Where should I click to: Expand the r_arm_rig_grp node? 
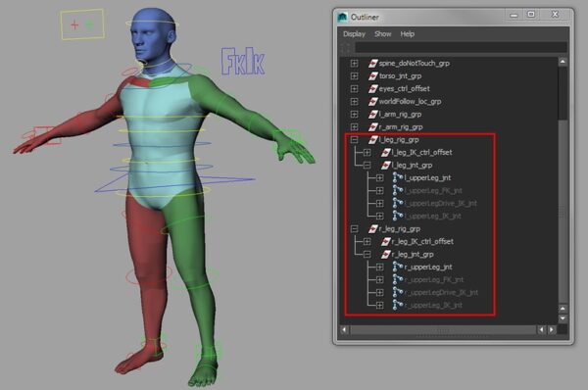click(x=354, y=126)
